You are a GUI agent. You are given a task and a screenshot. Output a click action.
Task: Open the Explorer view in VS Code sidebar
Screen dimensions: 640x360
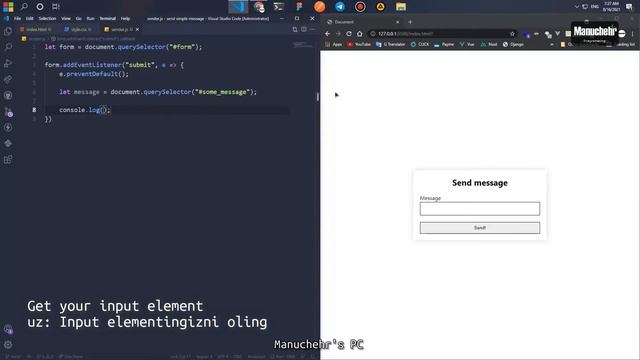click(8, 31)
